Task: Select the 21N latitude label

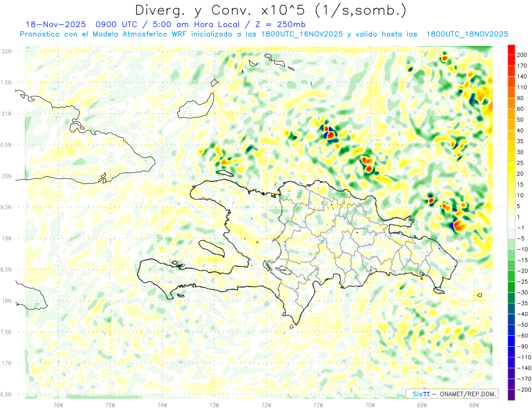Action: 6,114
